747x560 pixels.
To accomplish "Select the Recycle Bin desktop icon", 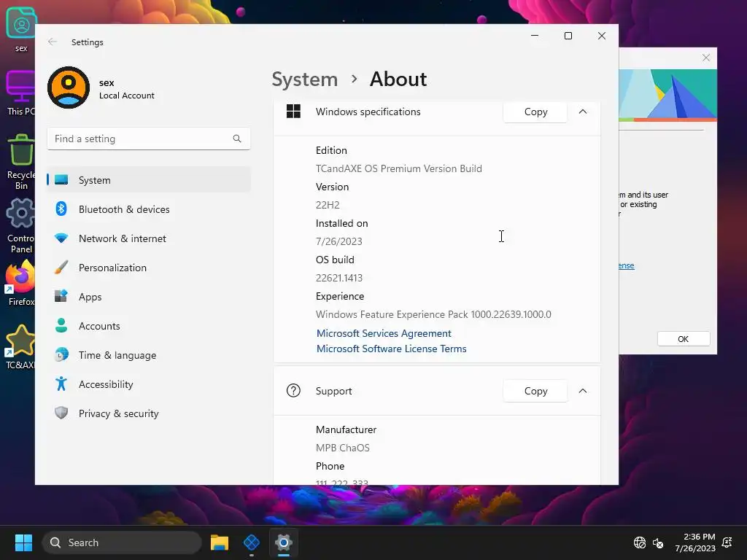I will (x=21, y=162).
